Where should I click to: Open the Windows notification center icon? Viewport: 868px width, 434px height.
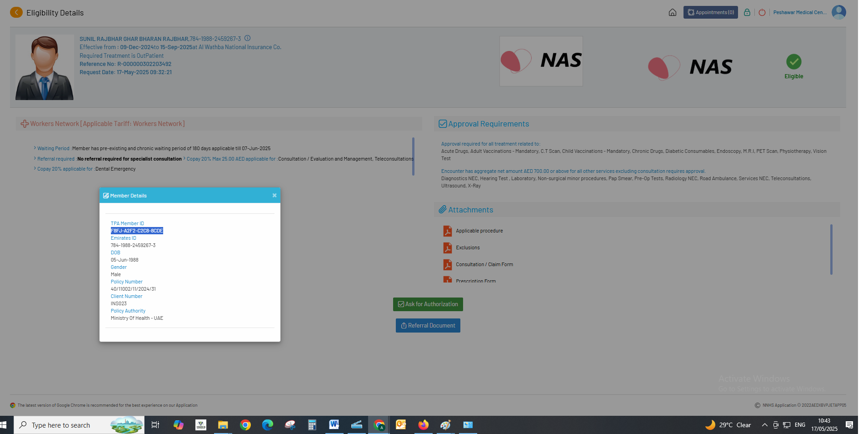(x=849, y=425)
